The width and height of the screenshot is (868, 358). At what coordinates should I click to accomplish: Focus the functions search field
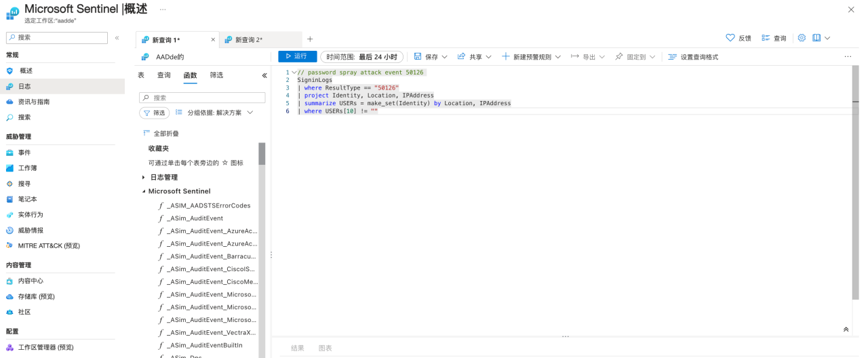coord(202,98)
